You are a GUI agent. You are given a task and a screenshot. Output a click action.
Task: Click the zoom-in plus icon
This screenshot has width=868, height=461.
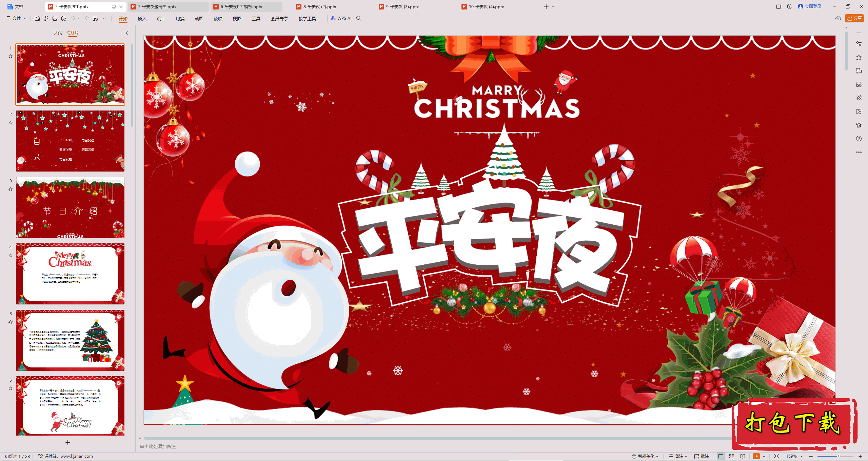pyautogui.click(x=860, y=456)
